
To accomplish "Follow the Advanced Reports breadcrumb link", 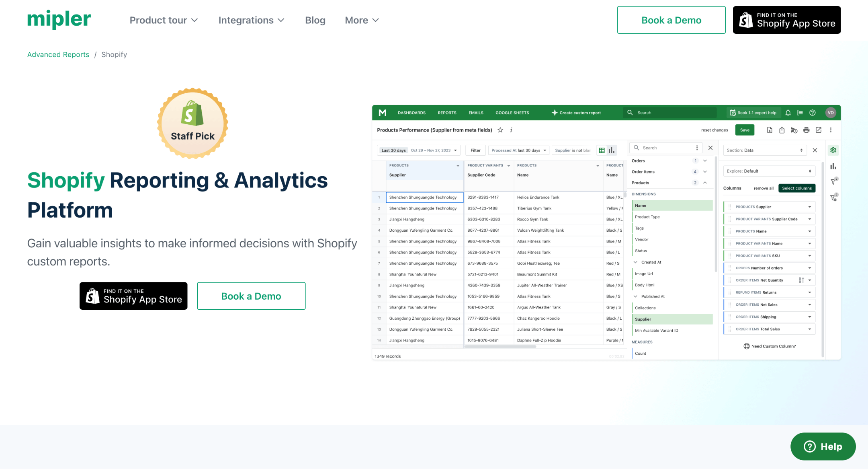I will click(58, 54).
